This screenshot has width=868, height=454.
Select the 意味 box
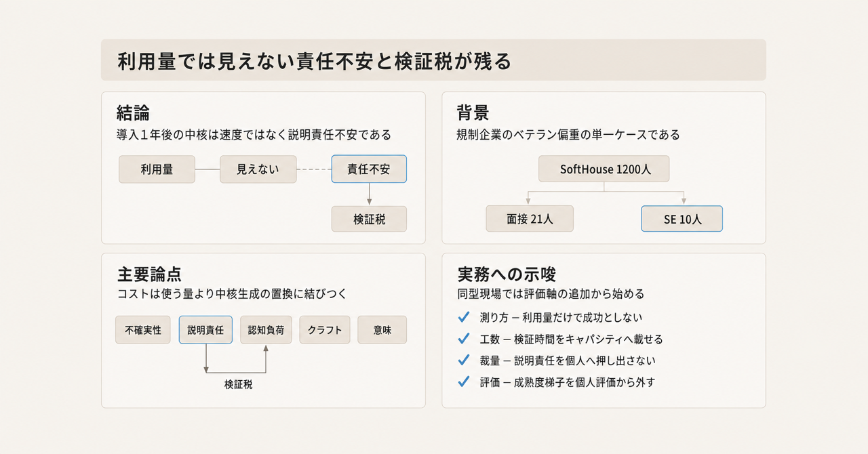coord(382,330)
